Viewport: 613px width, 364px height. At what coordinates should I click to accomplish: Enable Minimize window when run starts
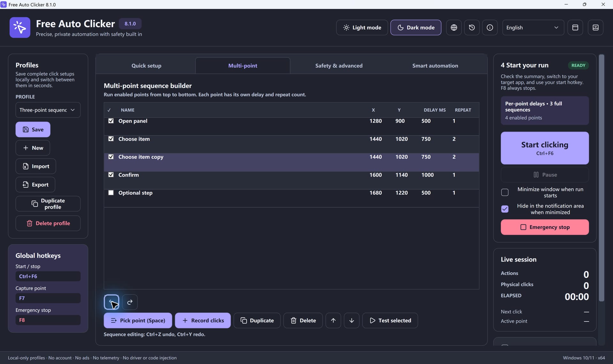click(505, 193)
